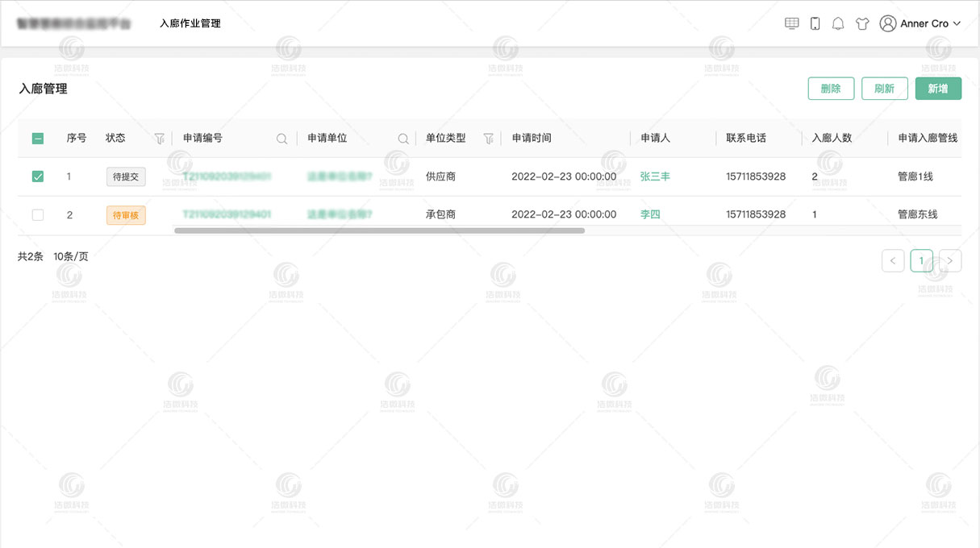Click the theme/skin shirt icon
Image resolution: width=980 pixels, height=548 pixels.
(x=861, y=23)
